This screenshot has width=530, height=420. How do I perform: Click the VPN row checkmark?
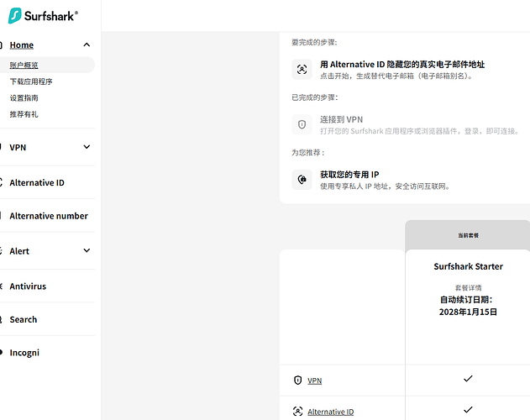468,378
